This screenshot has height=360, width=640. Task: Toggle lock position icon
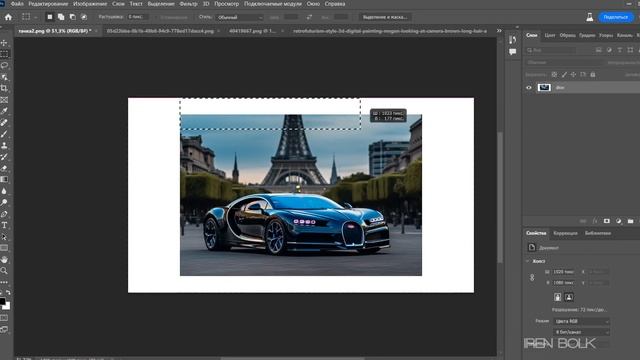click(573, 75)
